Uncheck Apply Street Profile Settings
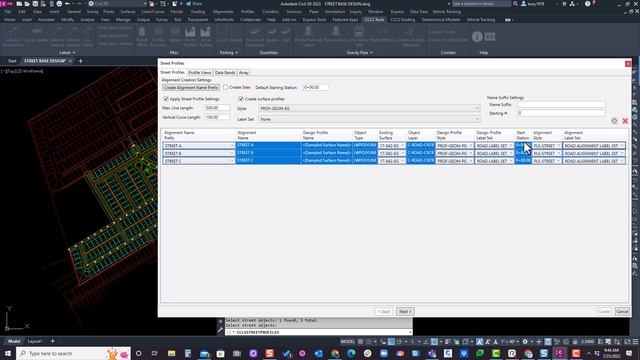This screenshot has height=360, width=640. [x=166, y=99]
